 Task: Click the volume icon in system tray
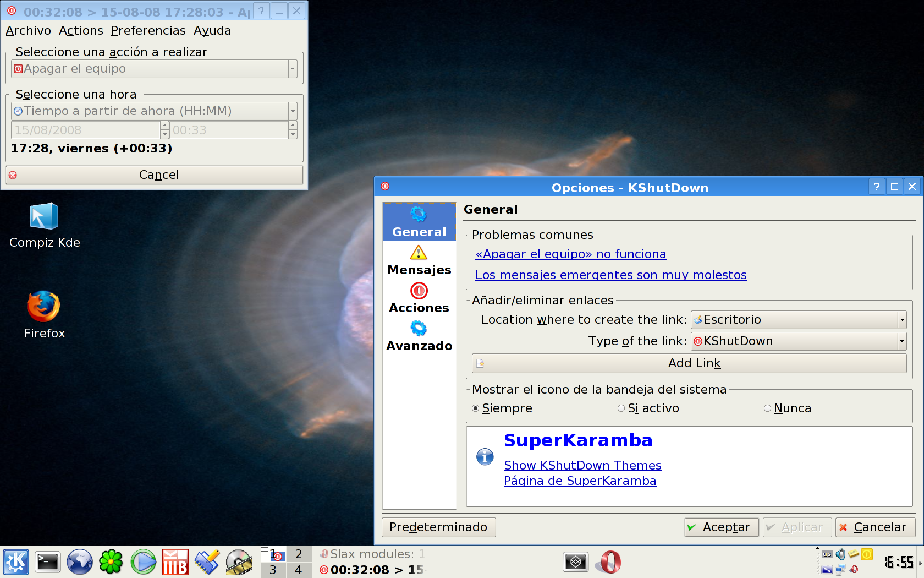tap(840, 554)
